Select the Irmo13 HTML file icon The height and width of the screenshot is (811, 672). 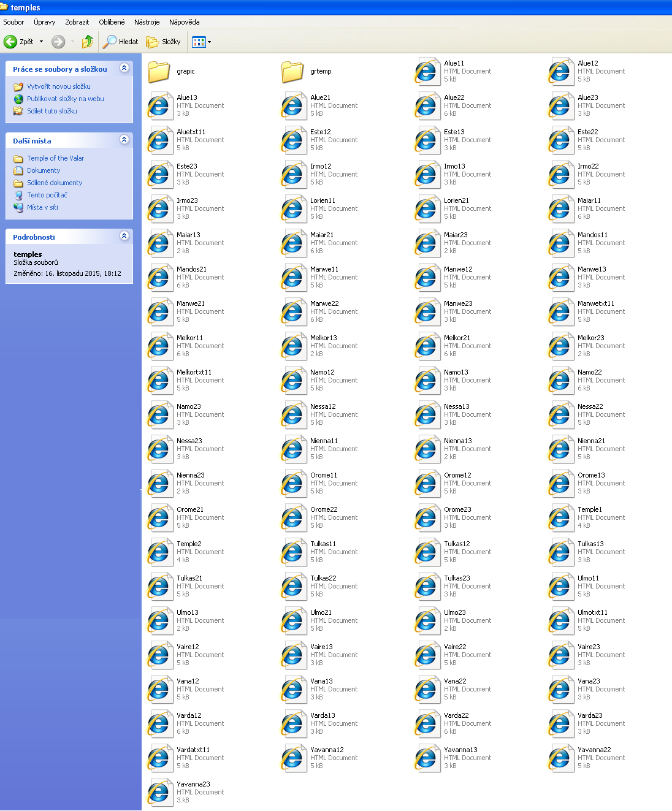(x=427, y=174)
